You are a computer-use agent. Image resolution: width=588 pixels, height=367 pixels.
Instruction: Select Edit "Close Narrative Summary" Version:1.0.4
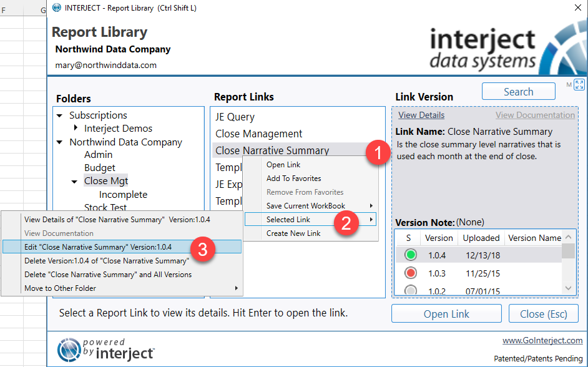click(122, 247)
